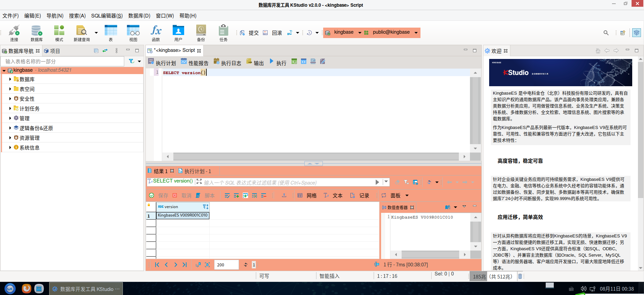Viewport: 644px width, 295px height.
Task: Click the collapse-all icon in database navigator
Action: pyautogui.click(x=96, y=51)
